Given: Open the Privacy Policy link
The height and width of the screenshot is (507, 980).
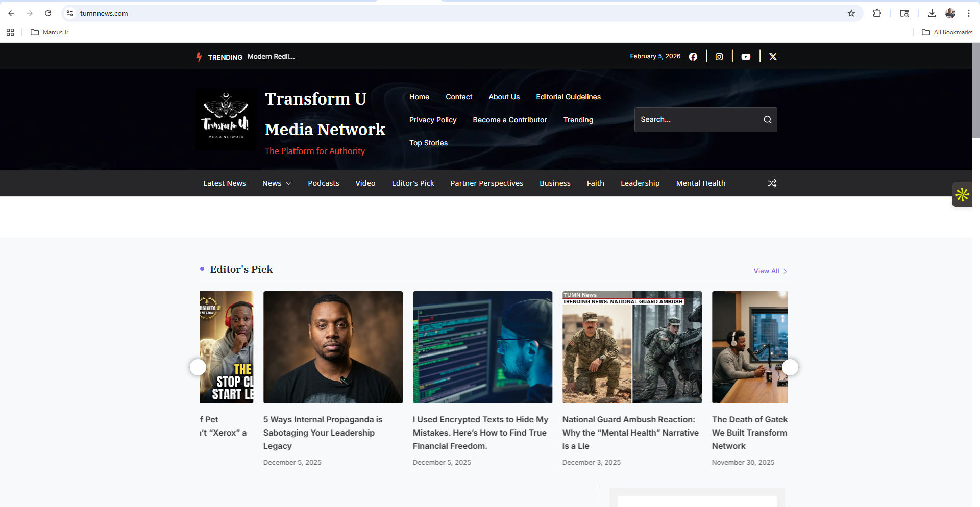Looking at the screenshot, I should tap(433, 120).
